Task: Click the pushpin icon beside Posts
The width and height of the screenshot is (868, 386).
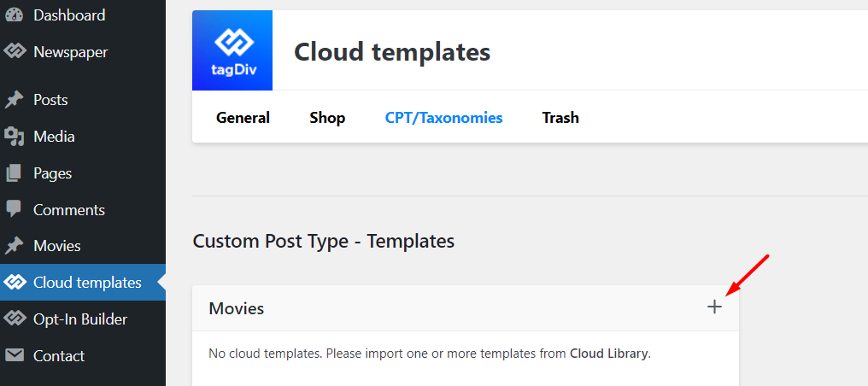Action: [x=15, y=100]
